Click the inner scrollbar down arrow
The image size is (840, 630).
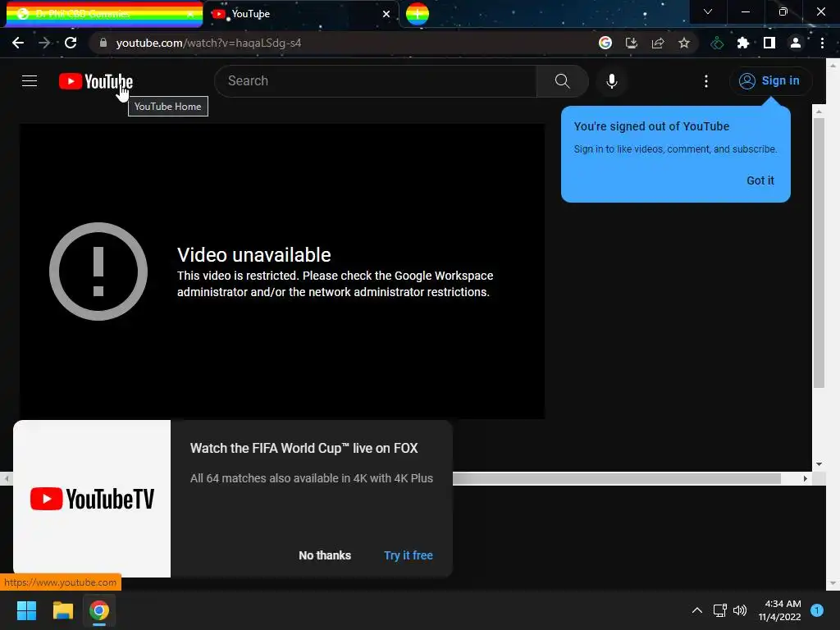tap(819, 464)
